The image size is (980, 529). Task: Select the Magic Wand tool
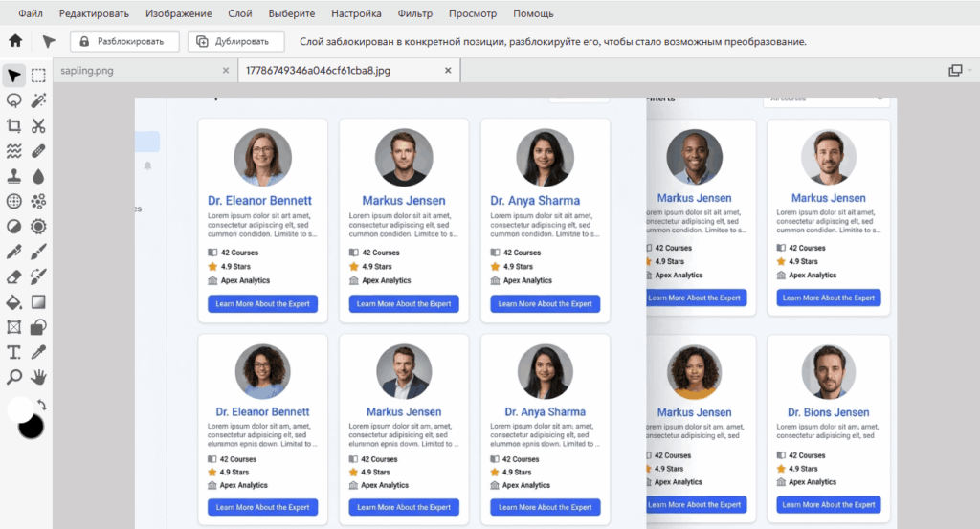(x=38, y=100)
